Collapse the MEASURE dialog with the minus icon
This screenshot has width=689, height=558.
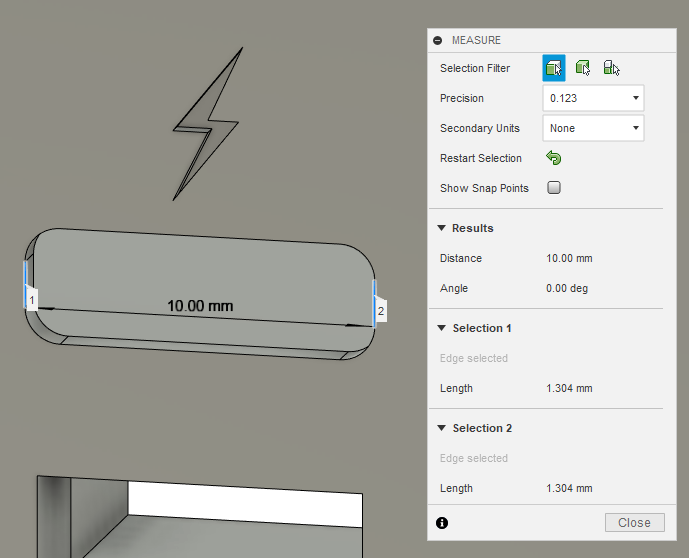click(437, 40)
